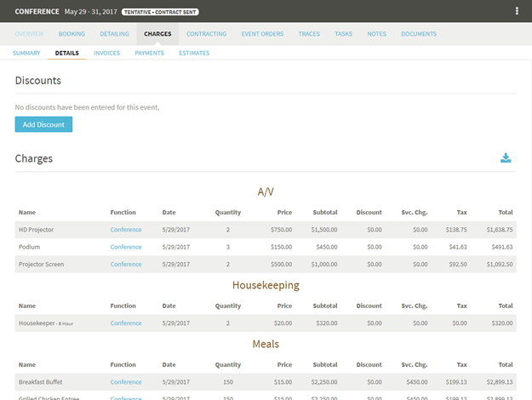Click the Add Discount button
This screenshot has height=400, width=532.
[43, 124]
